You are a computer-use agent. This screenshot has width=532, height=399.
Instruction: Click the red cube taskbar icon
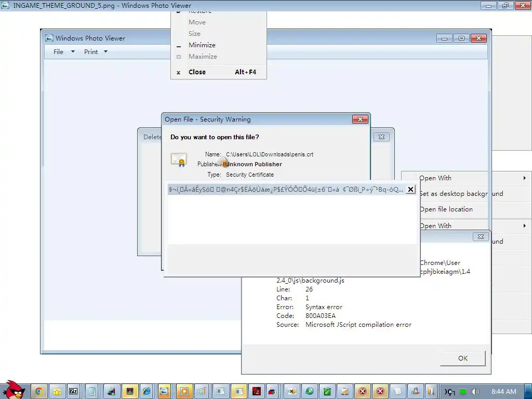[x=272, y=392]
